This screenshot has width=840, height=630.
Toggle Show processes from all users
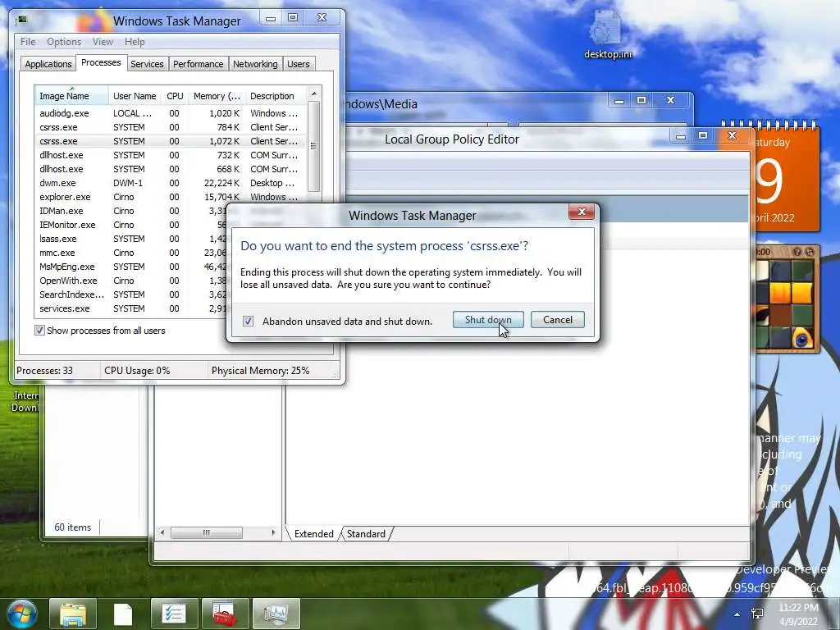point(39,331)
